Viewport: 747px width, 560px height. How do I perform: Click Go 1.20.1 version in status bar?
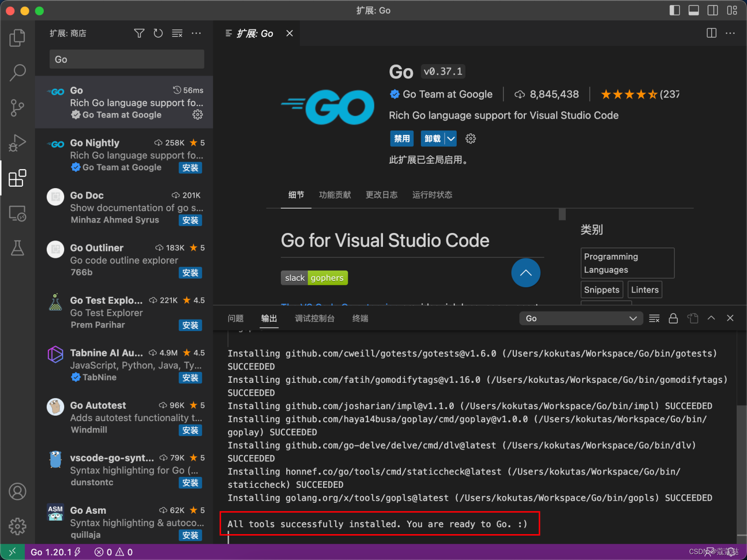pyautogui.click(x=55, y=552)
